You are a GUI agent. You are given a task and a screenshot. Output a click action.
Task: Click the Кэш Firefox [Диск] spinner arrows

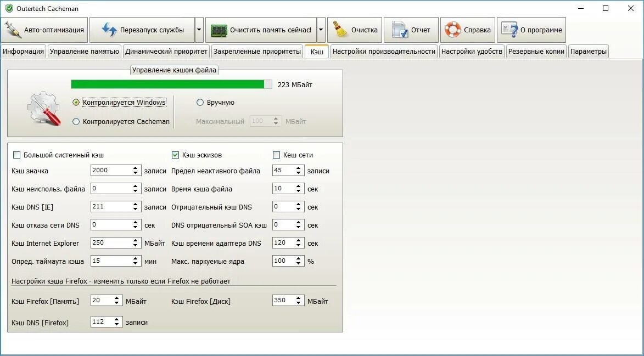coord(299,301)
